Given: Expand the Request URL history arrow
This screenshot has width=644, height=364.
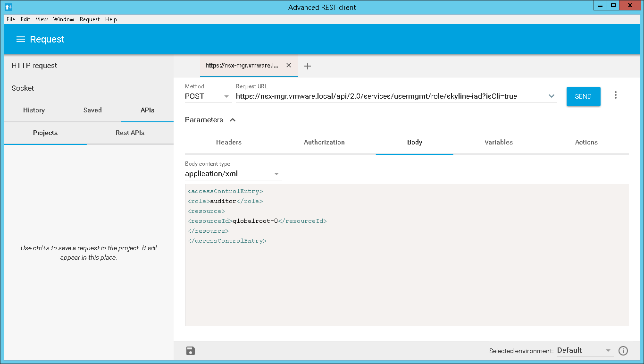Looking at the screenshot, I should point(552,96).
